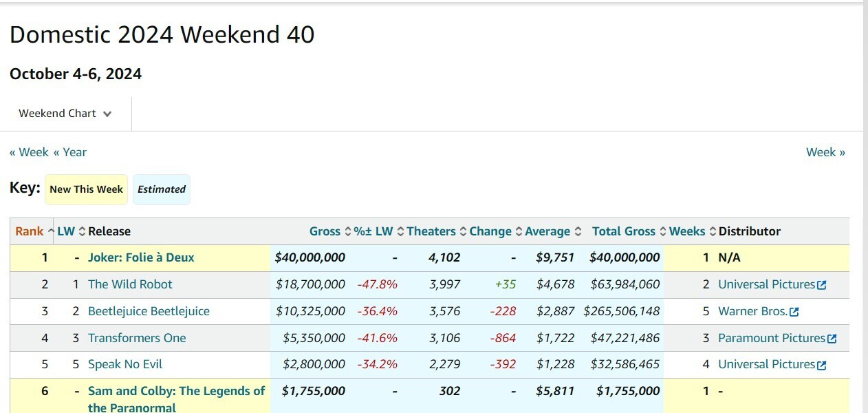Click the sort arrows next to Weeks
The image size is (868, 413).
click(713, 231)
